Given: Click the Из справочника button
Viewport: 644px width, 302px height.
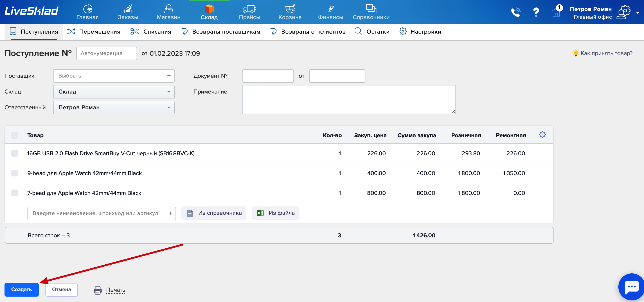Looking at the screenshot, I should point(214,213).
